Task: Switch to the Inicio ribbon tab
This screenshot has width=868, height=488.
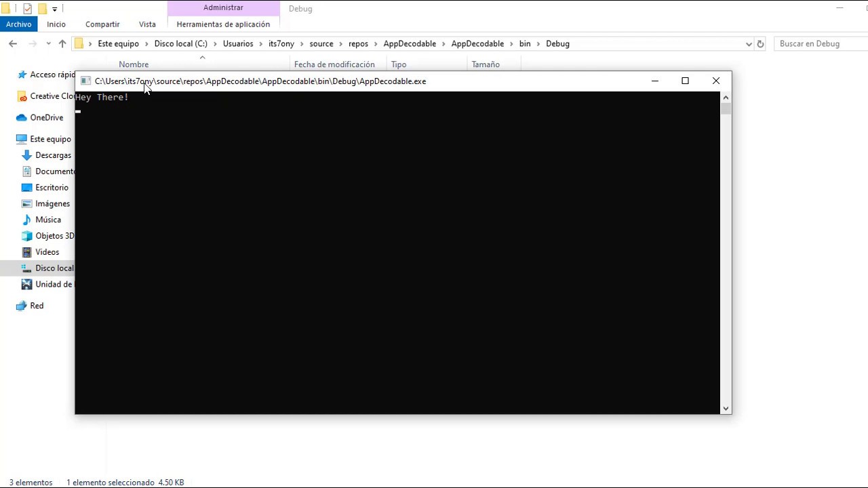Action: (x=56, y=24)
